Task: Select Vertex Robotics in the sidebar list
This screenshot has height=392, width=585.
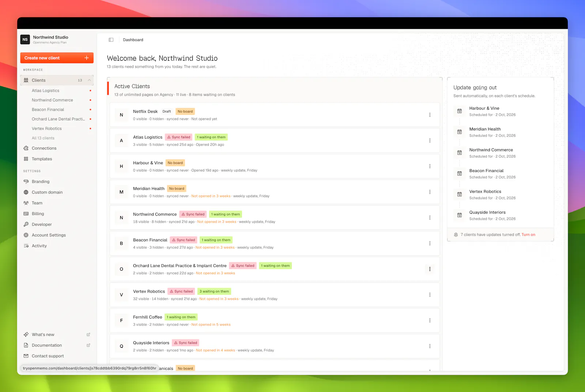Action: (x=47, y=129)
